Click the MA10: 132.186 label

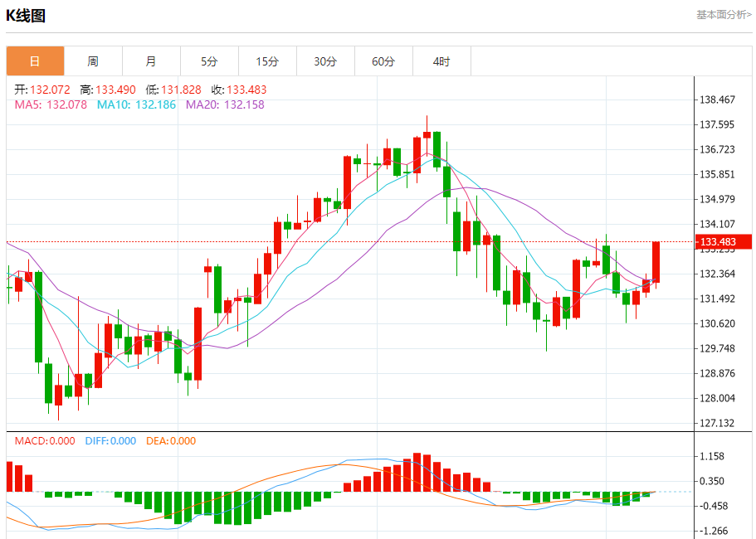pos(136,104)
